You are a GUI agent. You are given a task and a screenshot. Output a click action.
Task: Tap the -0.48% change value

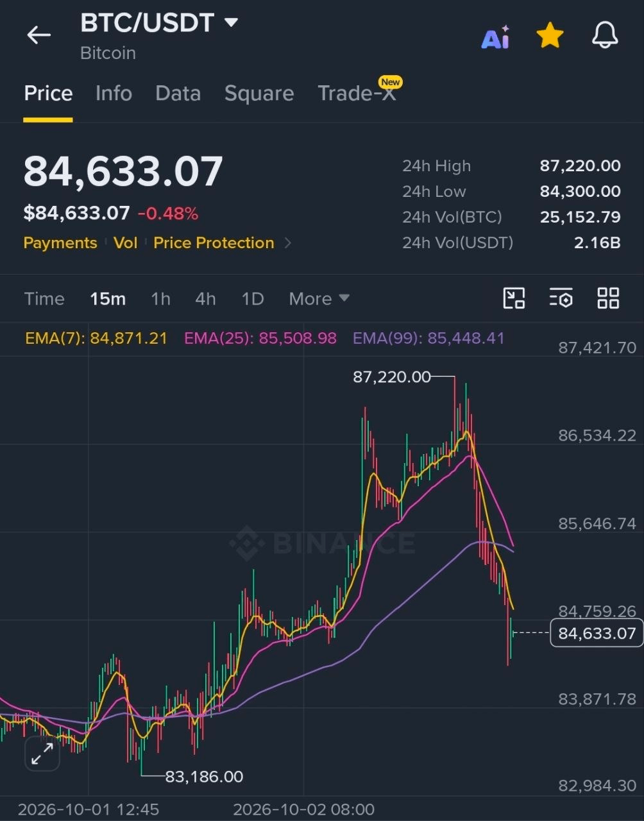[168, 214]
